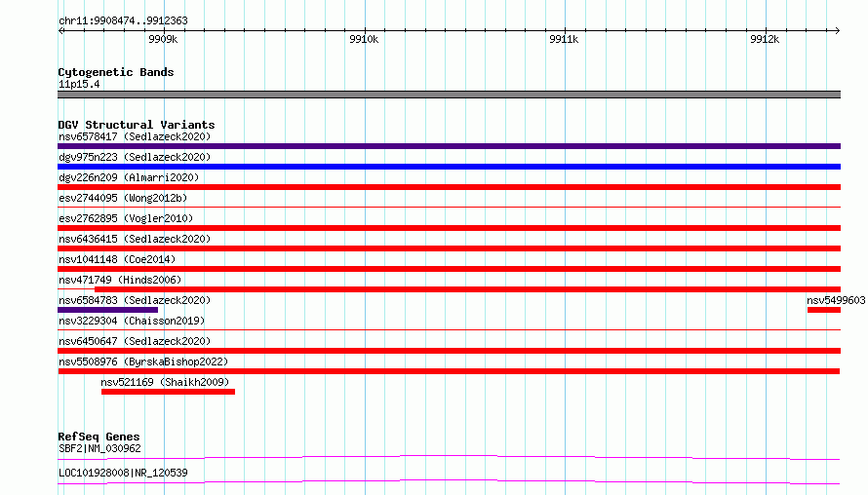Click the red nsv6436415 variant bar
This screenshot has height=495, width=868.
pos(449,248)
